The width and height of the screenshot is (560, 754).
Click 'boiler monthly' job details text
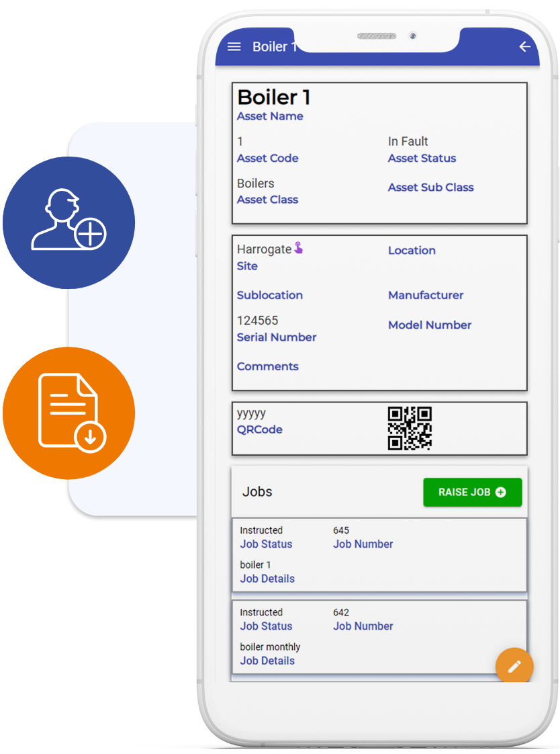(x=270, y=646)
